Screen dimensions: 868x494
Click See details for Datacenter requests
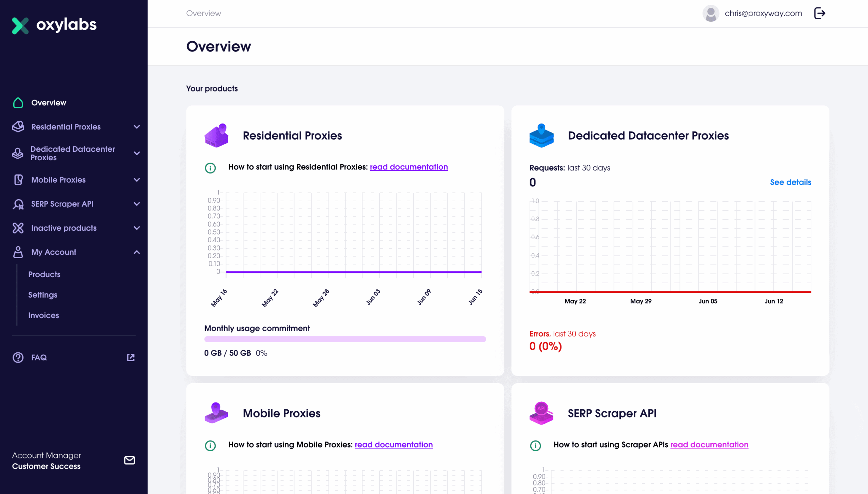(x=790, y=182)
